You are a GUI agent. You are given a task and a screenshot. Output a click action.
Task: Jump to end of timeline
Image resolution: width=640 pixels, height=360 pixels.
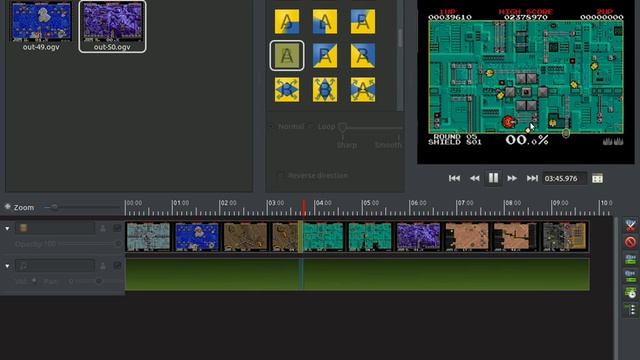[x=532, y=178]
